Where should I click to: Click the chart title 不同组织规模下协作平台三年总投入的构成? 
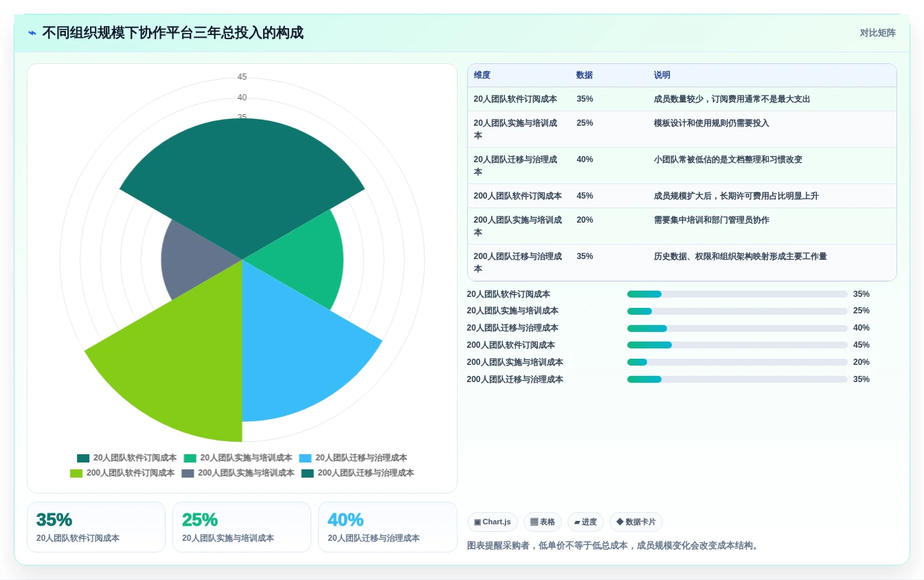(172, 32)
